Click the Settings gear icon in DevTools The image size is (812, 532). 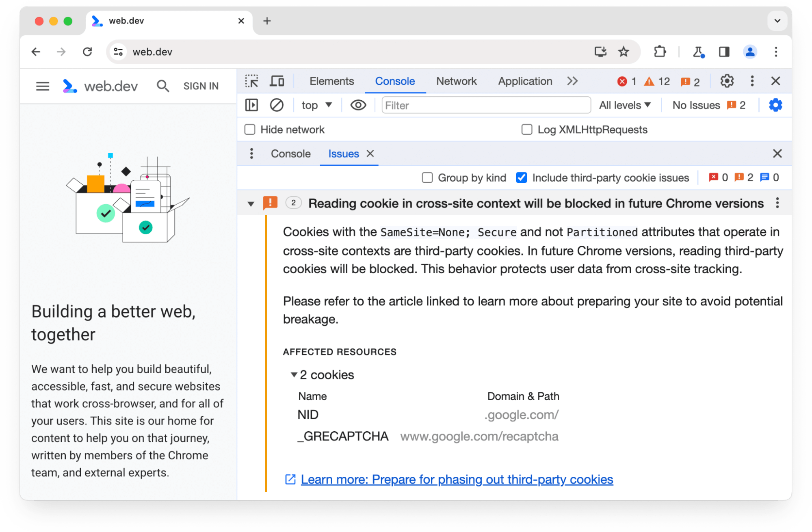727,81
